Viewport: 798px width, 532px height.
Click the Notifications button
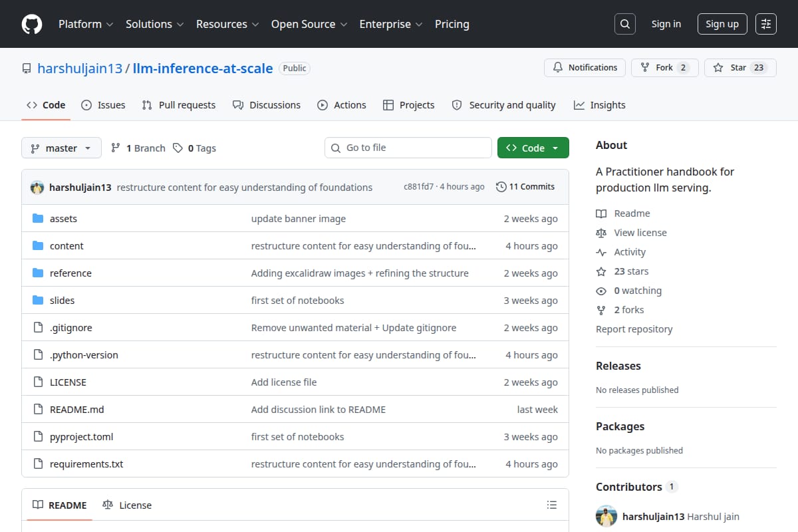pos(585,68)
